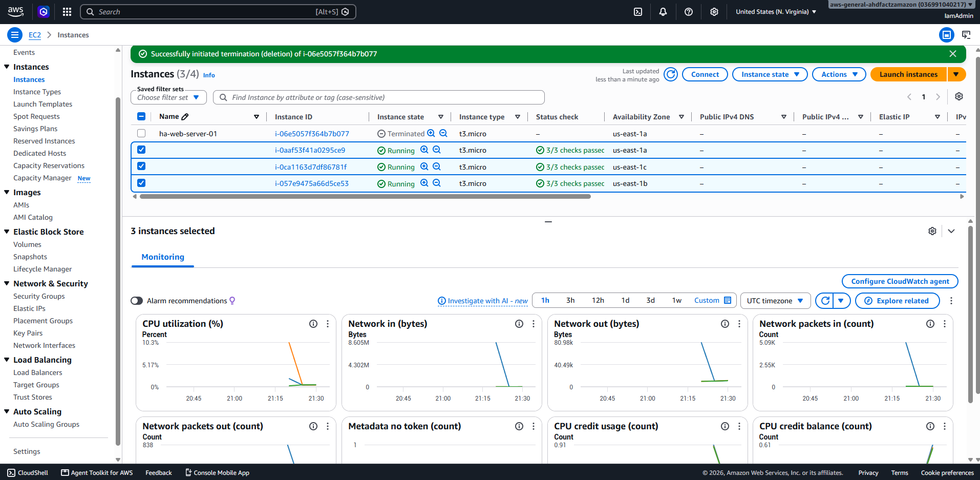Viewport: 980px width, 480px height.
Task: Open the Amazon Q icon in header
Action: [44, 12]
